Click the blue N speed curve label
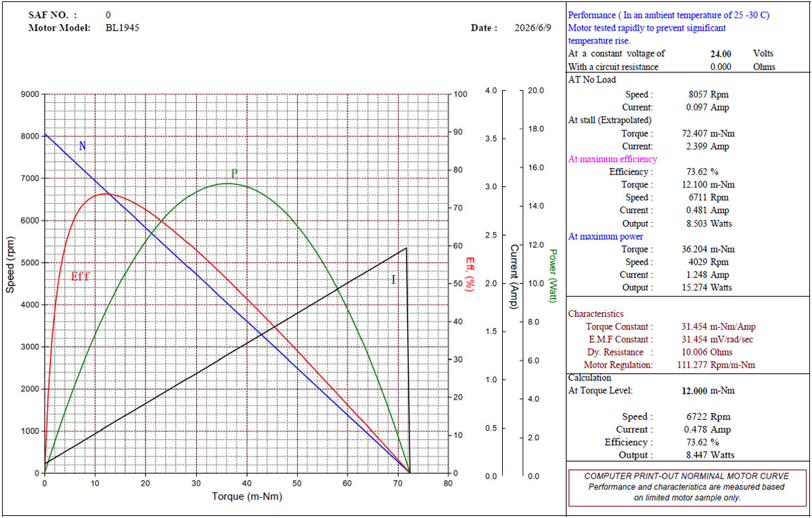812x518 pixels. click(83, 146)
